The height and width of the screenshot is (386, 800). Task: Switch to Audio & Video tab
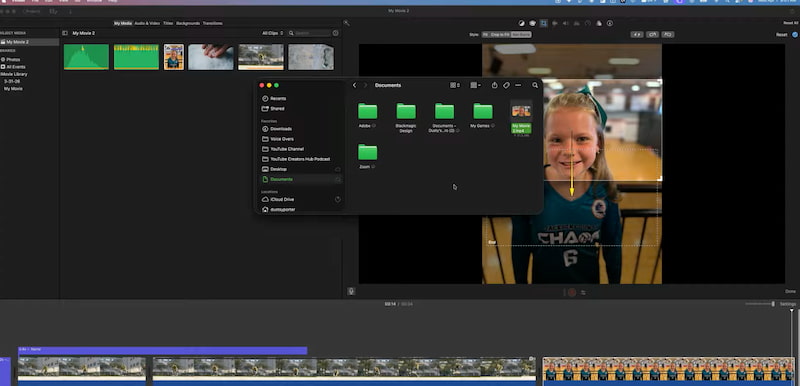tap(147, 23)
